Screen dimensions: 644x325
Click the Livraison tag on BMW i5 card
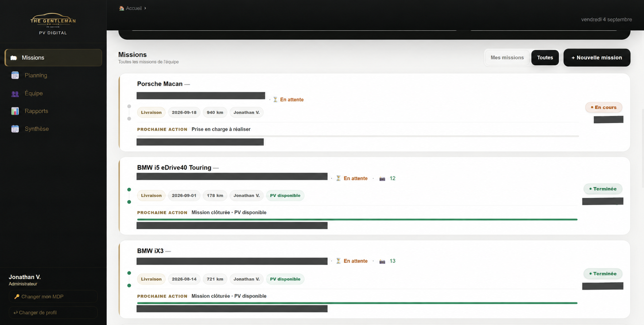pos(151,196)
